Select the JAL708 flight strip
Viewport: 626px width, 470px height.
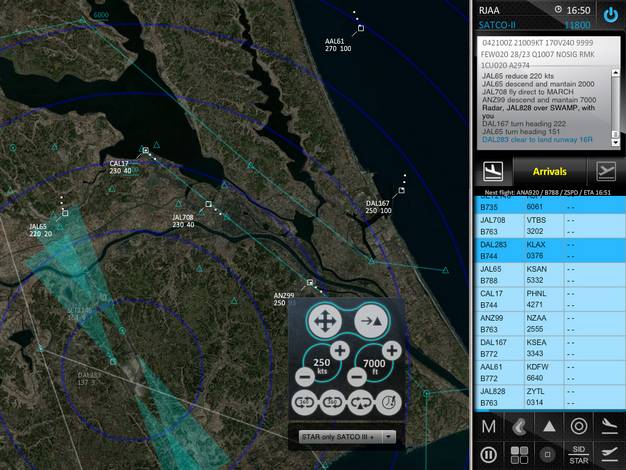(548, 225)
